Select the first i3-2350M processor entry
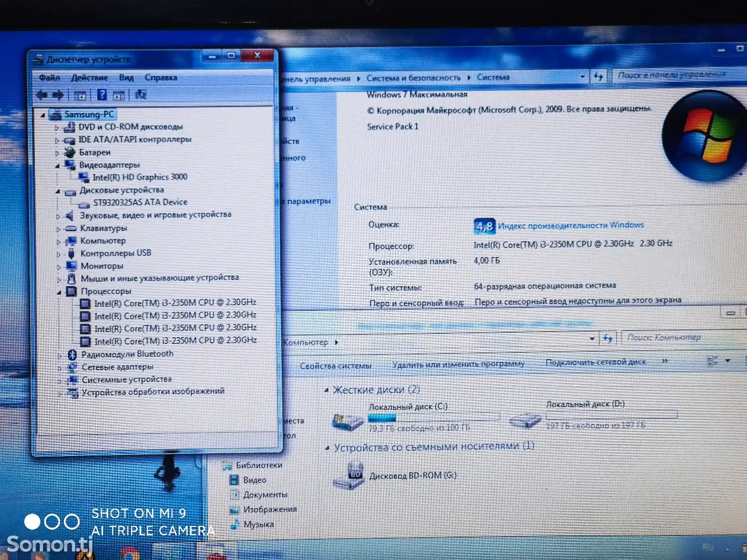 pos(175,303)
